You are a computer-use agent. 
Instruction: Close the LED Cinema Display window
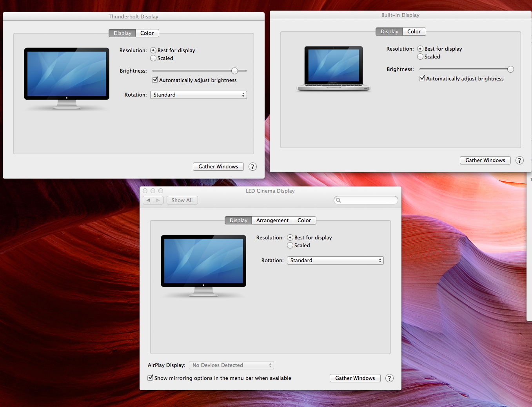click(145, 191)
